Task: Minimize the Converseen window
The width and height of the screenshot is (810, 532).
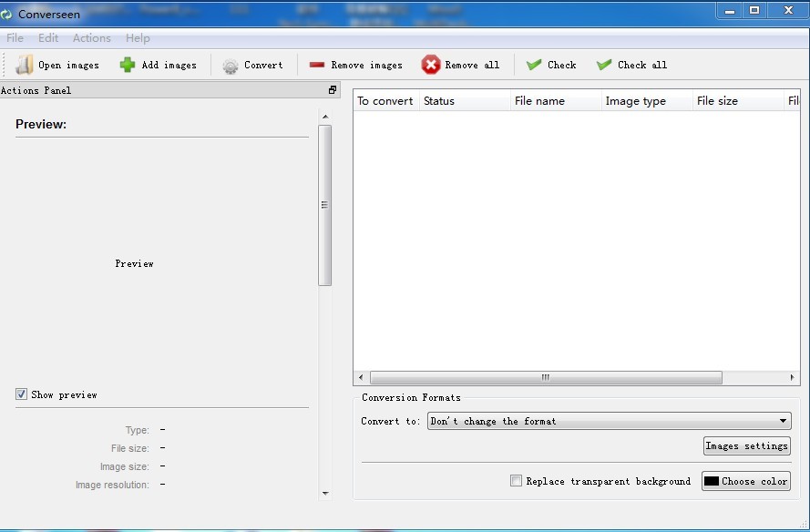Action: tap(730, 10)
